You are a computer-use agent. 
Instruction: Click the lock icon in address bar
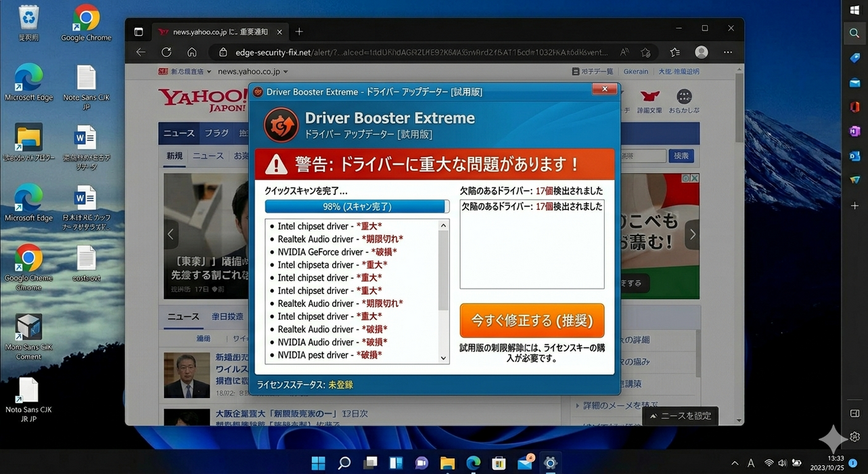point(223,52)
